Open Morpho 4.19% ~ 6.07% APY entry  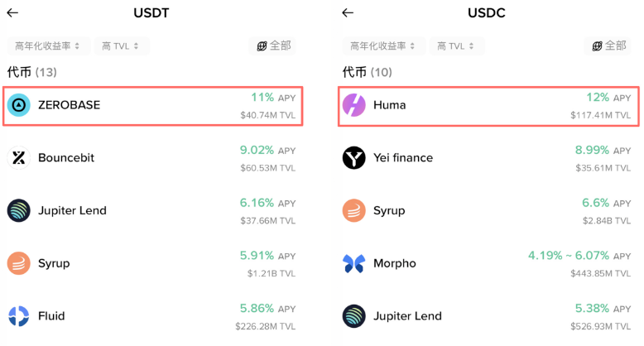pos(488,263)
